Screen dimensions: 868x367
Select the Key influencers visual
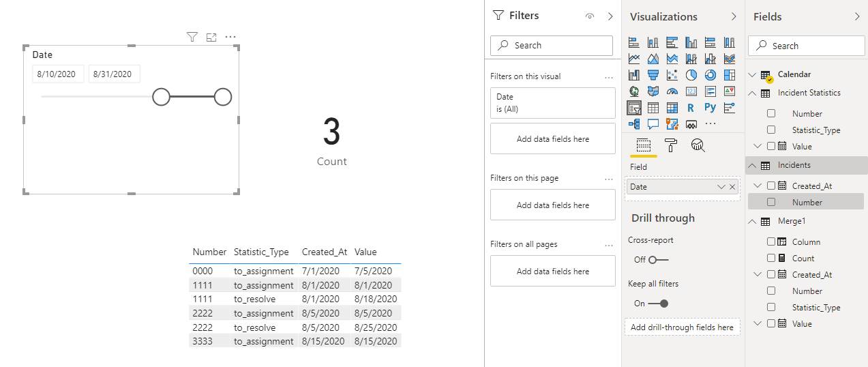tap(730, 108)
